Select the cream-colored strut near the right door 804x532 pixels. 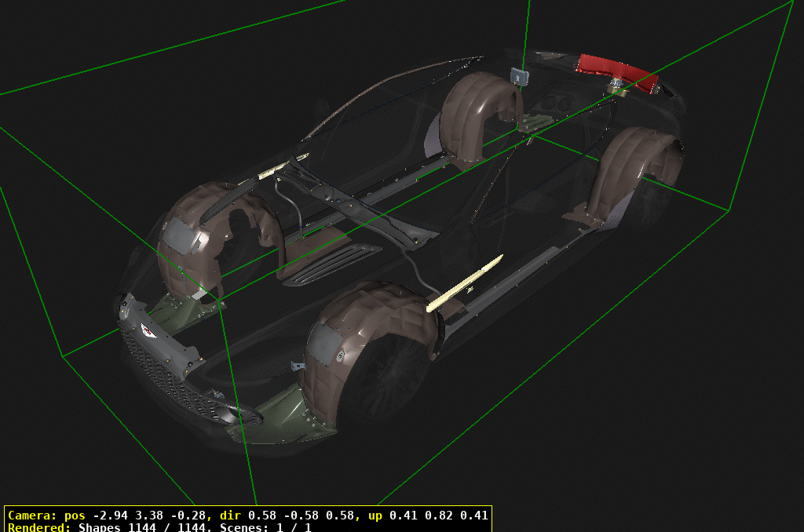(463, 284)
